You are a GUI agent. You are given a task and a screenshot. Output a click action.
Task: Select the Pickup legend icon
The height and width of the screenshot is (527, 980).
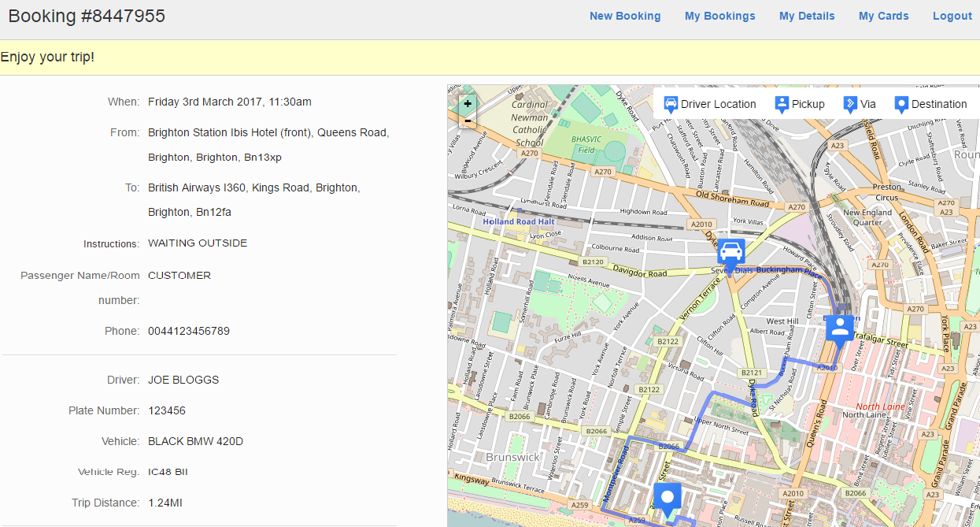coord(782,103)
